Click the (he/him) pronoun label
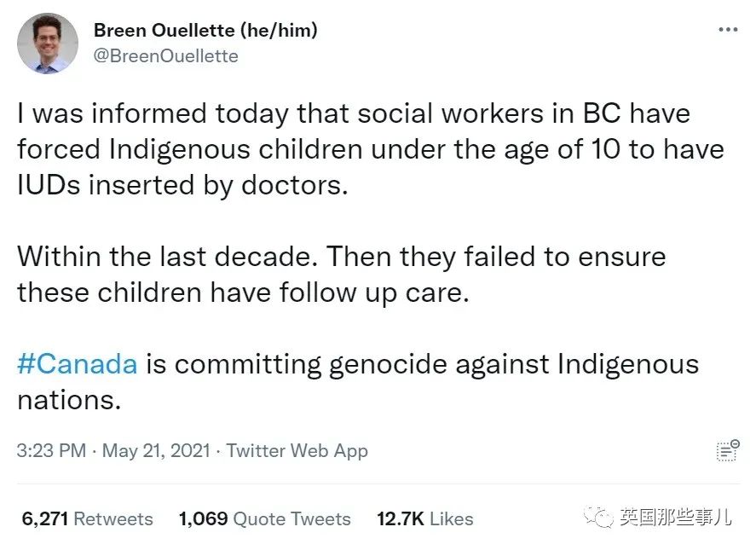Screen dimensions: 756x550 279,31
